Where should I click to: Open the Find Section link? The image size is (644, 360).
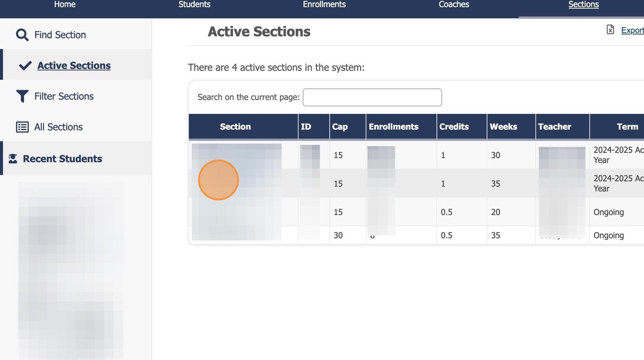click(60, 35)
